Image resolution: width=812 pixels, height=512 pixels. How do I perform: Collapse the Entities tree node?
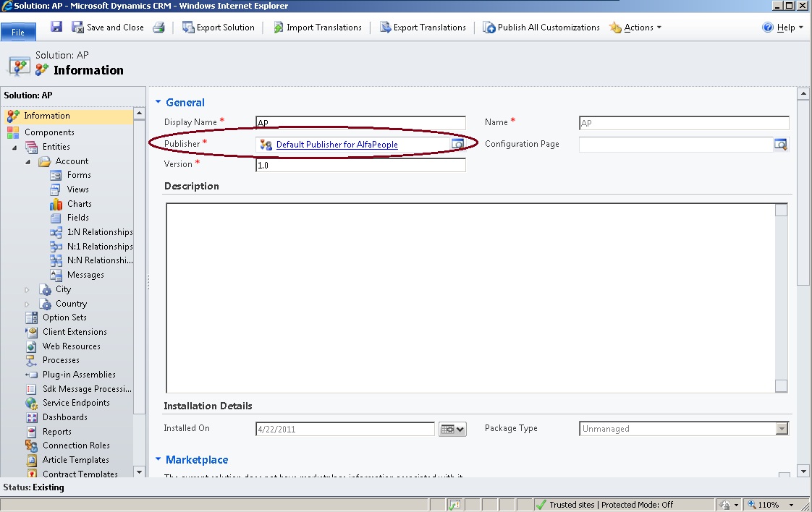[x=14, y=147]
